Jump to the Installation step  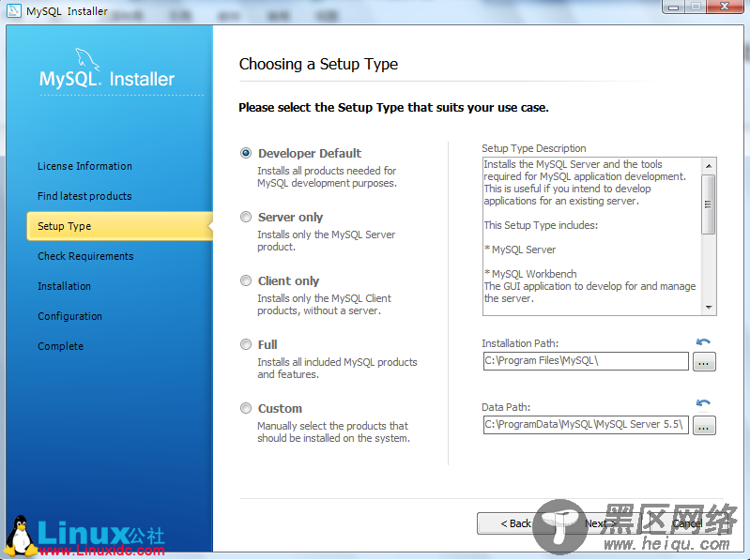click(x=64, y=286)
